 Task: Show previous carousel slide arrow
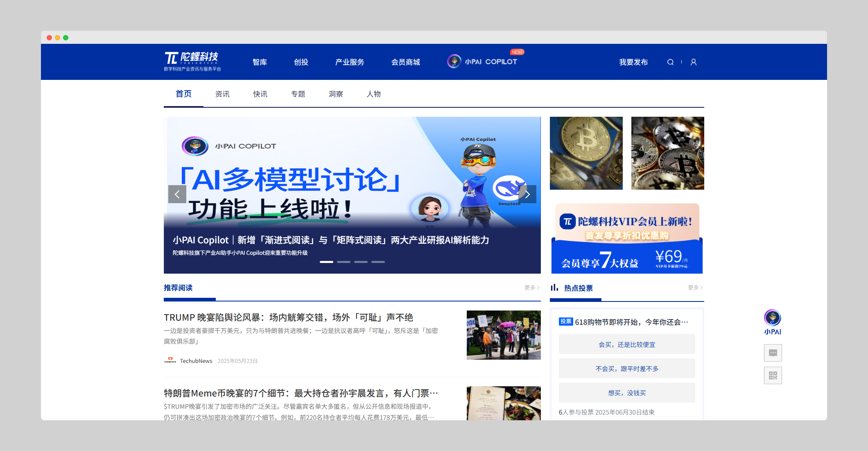point(177,194)
